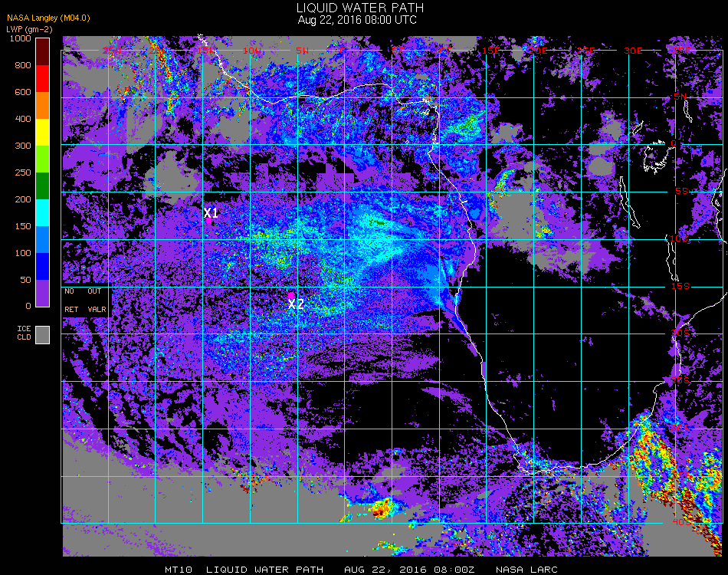
Task: Click the ICE CLD legend label
Action: [25, 333]
